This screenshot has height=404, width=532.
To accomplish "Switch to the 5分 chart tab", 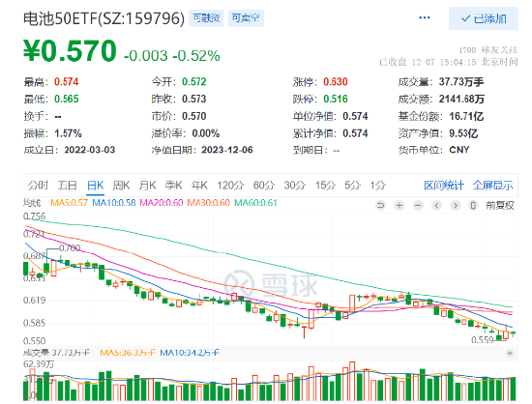I will pyautogui.click(x=352, y=186).
